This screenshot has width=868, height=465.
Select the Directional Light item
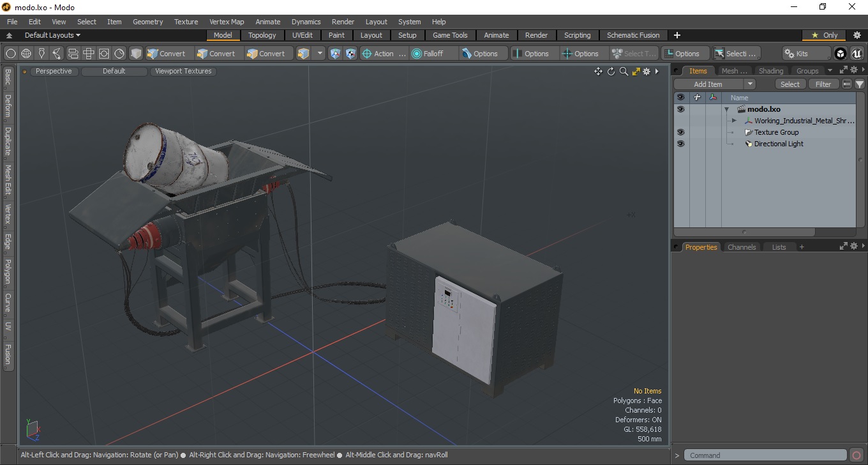[x=779, y=144]
